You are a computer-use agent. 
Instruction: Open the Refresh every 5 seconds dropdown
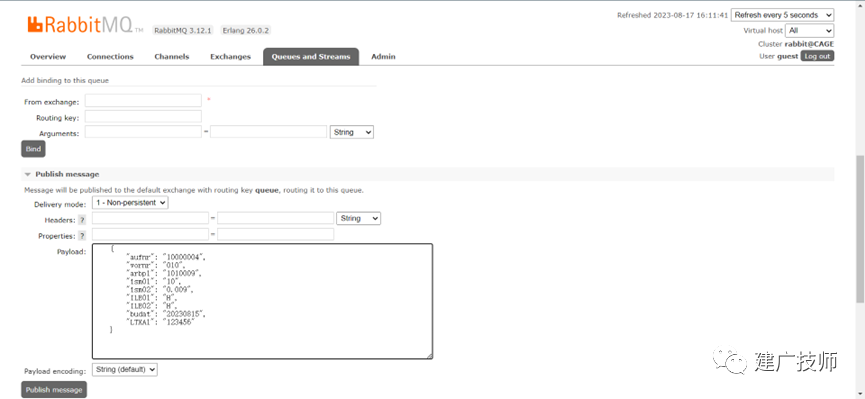[782, 15]
